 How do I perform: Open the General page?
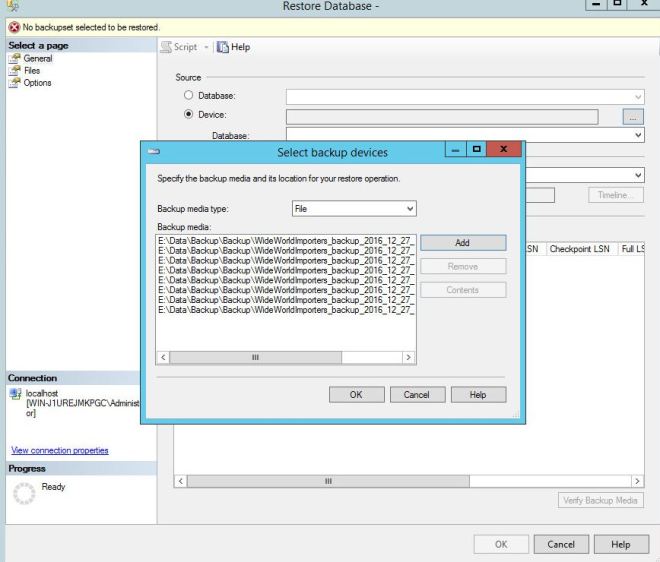(x=38, y=59)
